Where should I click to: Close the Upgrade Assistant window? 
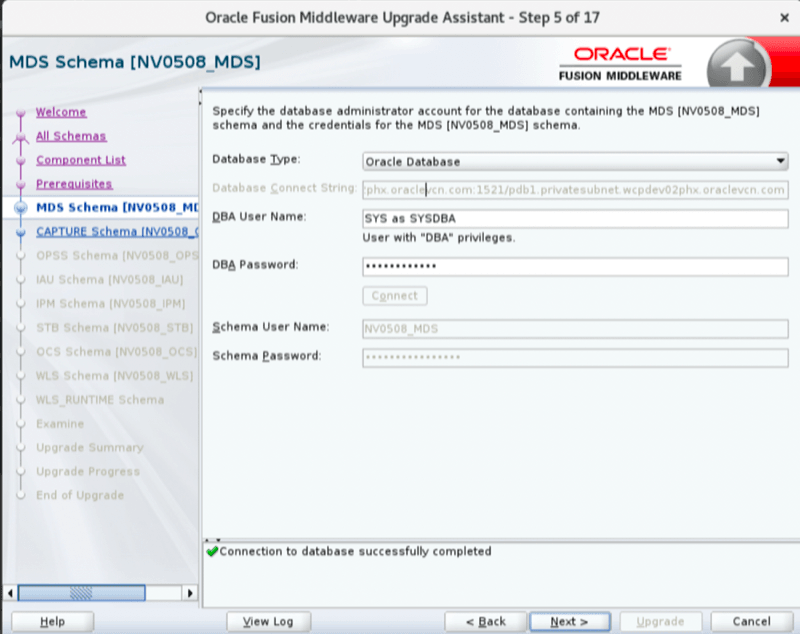coord(784,18)
